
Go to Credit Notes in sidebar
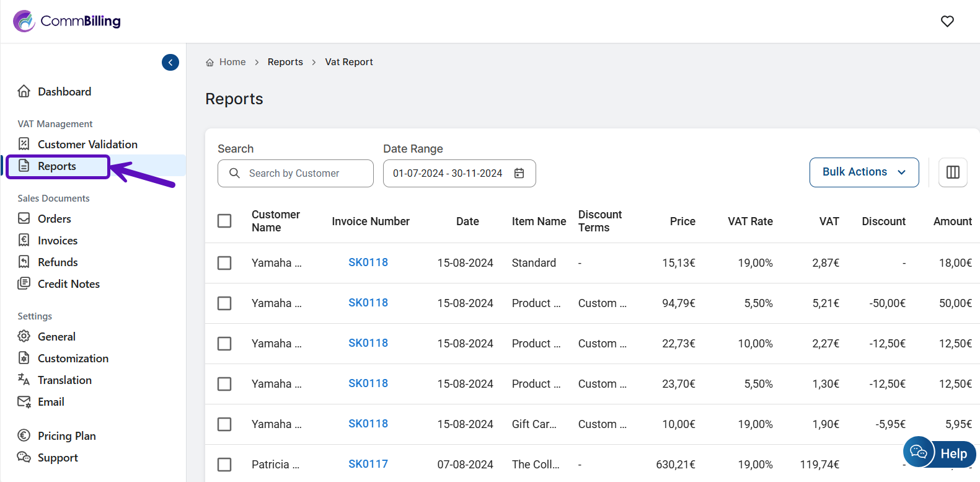tap(68, 284)
